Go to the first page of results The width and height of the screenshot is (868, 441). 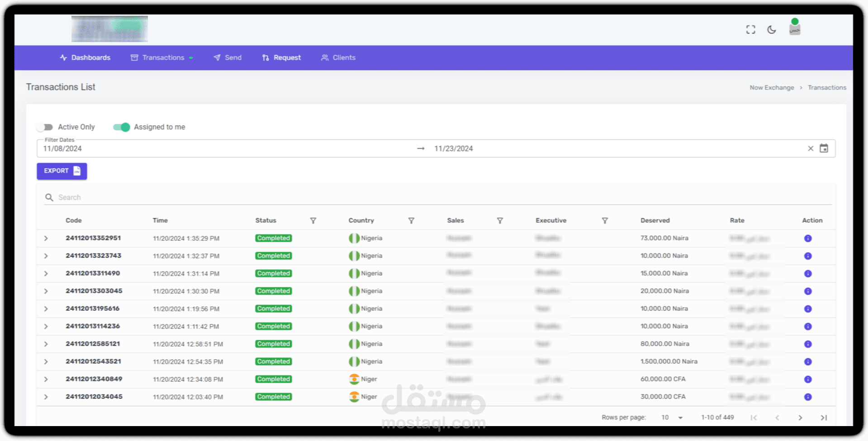754,418
